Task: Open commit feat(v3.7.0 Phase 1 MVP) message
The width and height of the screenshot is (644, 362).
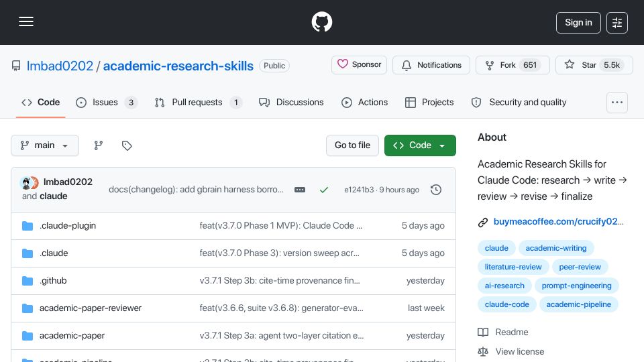Action: click(281, 226)
